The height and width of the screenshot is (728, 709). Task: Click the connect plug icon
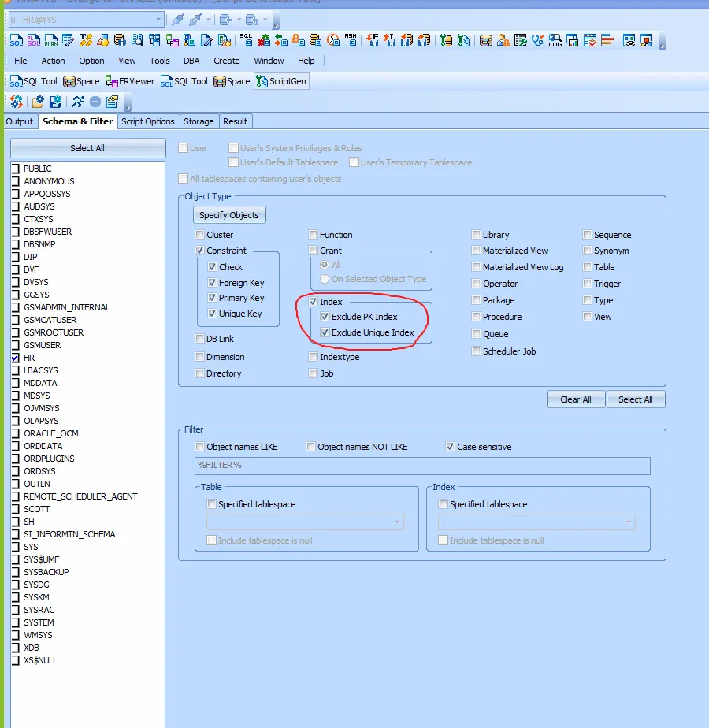click(177, 20)
